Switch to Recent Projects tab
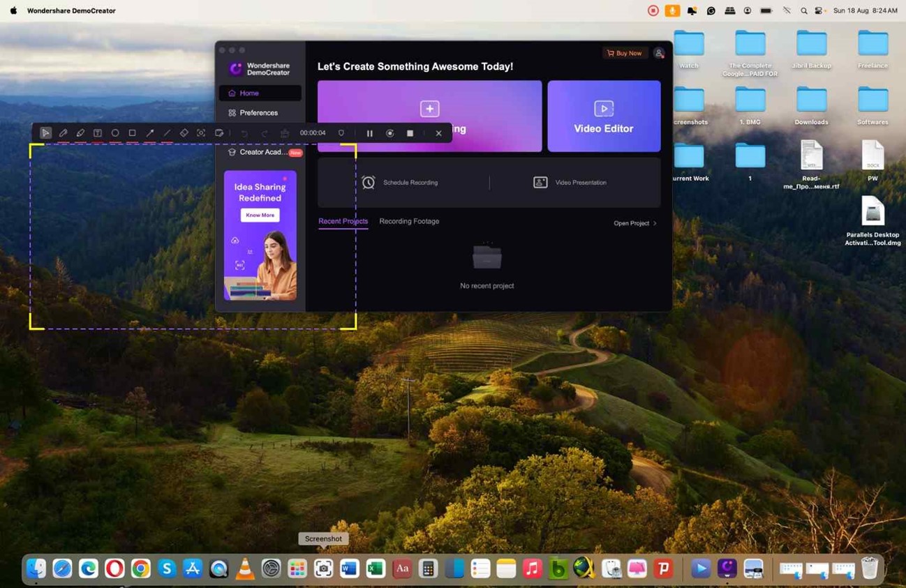The height and width of the screenshot is (588, 906). pos(343,221)
